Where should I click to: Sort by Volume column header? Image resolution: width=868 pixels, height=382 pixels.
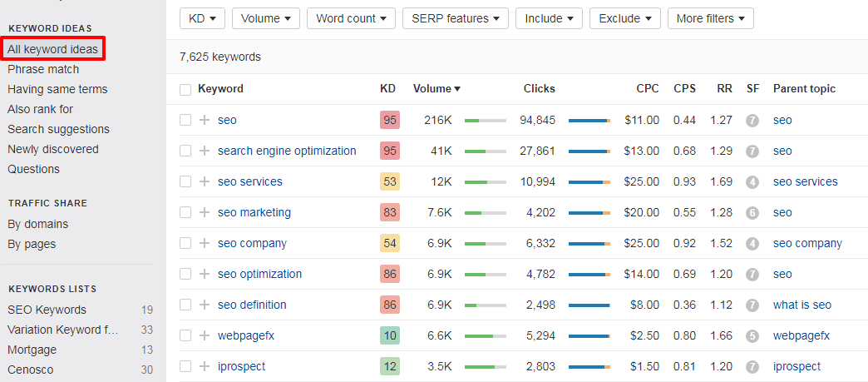coord(436,89)
